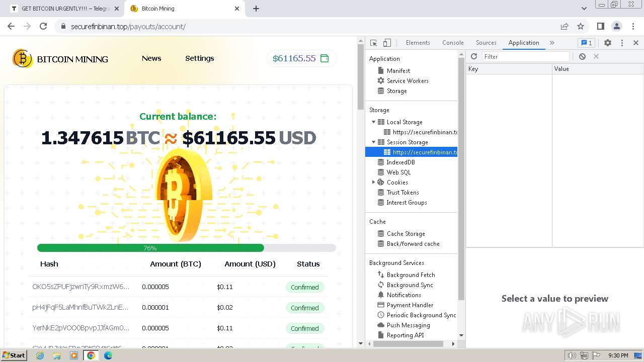Screen dimensions: 644x362
Task: Refresh the storage view
Action: pyautogui.click(x=474, y=56)
